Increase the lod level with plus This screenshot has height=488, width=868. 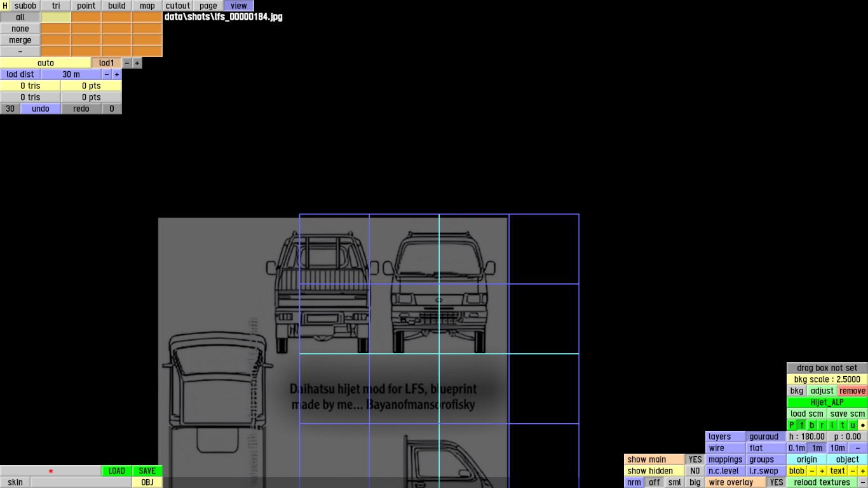click(x=137, y=63)
